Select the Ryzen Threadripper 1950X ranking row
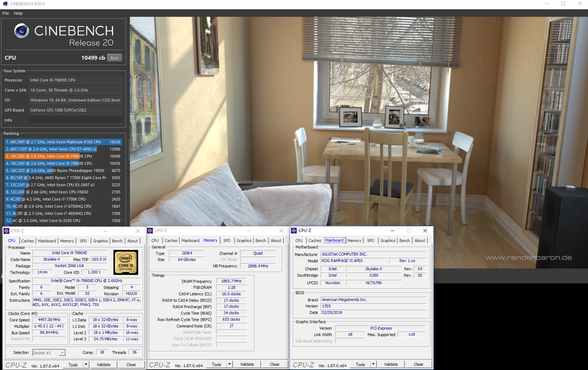 (63, 171)
